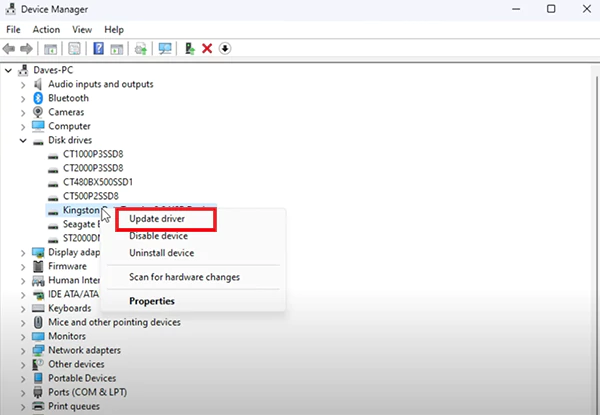Viewport: 600px width, 415px height.
Task: Click the Bluetooth category icon
Action: pyautogui.click(x=38, y=98)
